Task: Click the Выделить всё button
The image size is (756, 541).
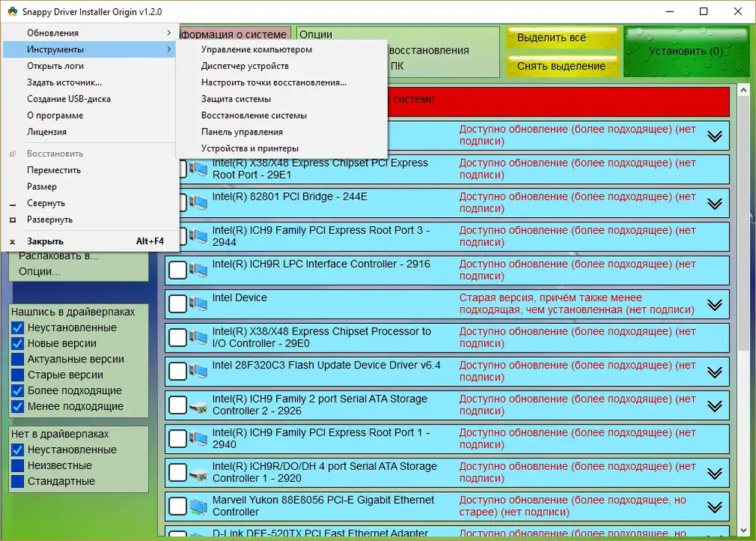Action: (562, 38)
